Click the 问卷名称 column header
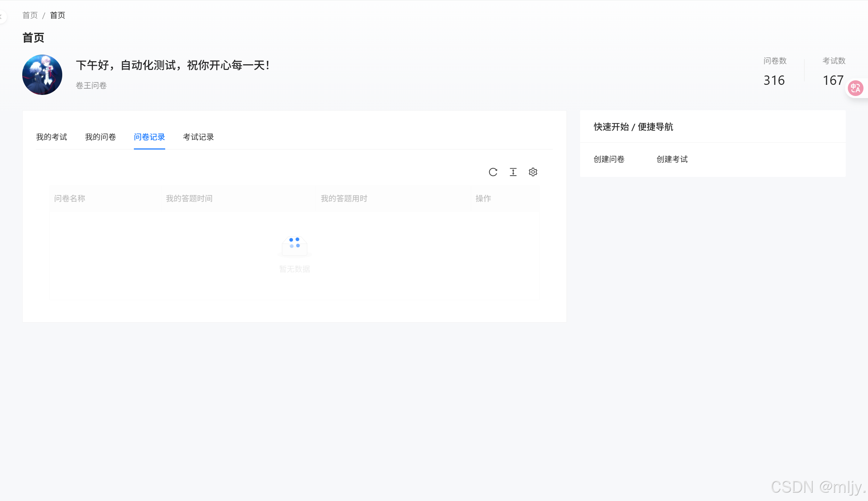 tap(70, 199)
